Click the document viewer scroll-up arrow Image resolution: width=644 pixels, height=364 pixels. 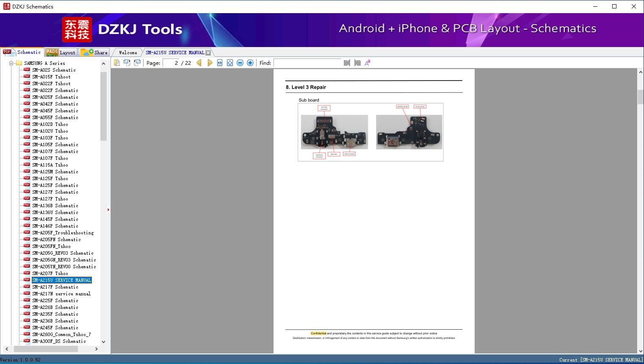[x=641, y=72]
